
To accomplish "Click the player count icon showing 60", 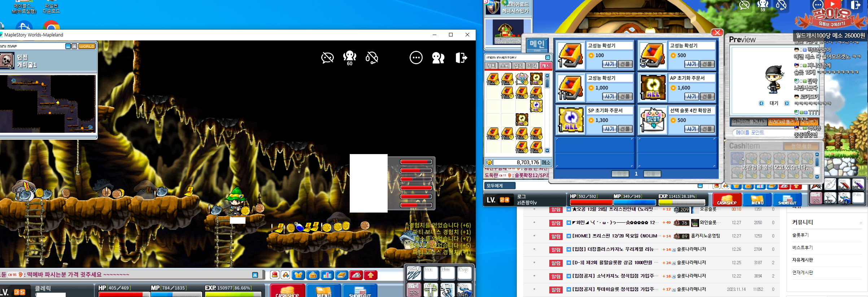I will (x=349, y=58).
